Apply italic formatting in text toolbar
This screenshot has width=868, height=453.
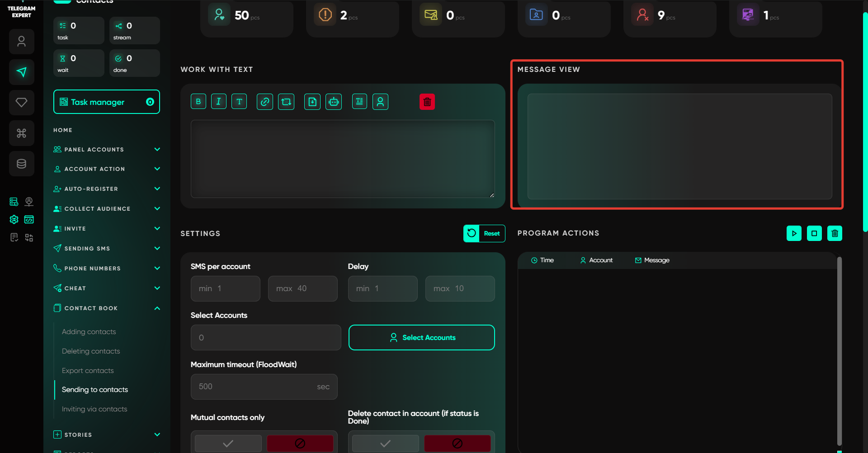click(219, 102)
